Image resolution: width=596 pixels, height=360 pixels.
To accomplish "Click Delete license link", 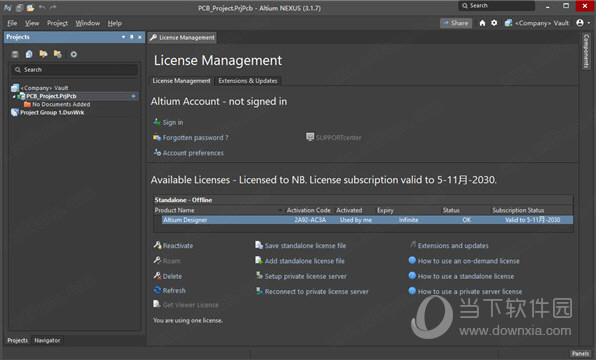I will click(x=172, y=276).
